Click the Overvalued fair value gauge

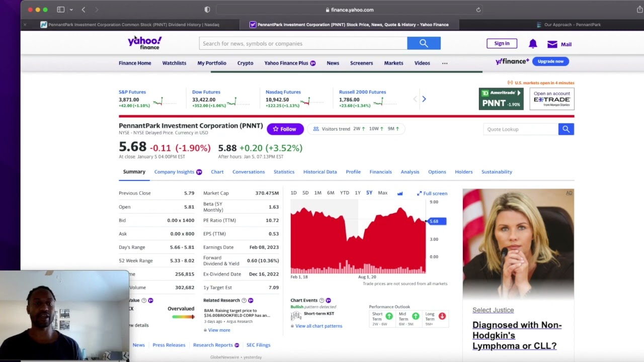pos(183,316)
